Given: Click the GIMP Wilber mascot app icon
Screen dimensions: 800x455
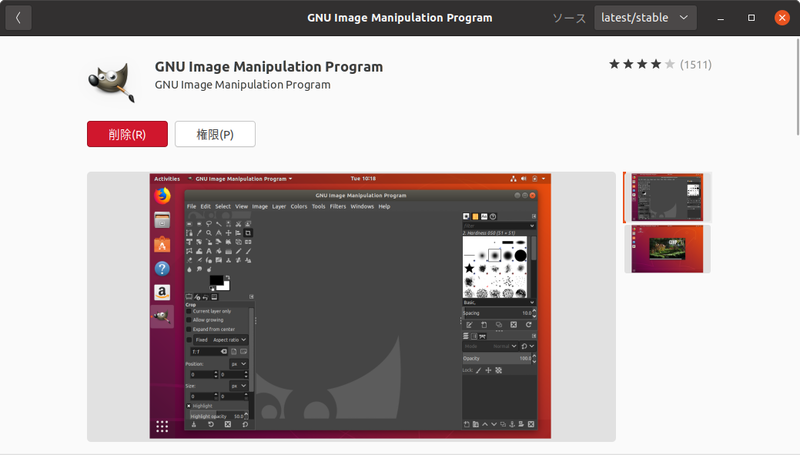Looking at the screenshot, I should pos(112,82).
